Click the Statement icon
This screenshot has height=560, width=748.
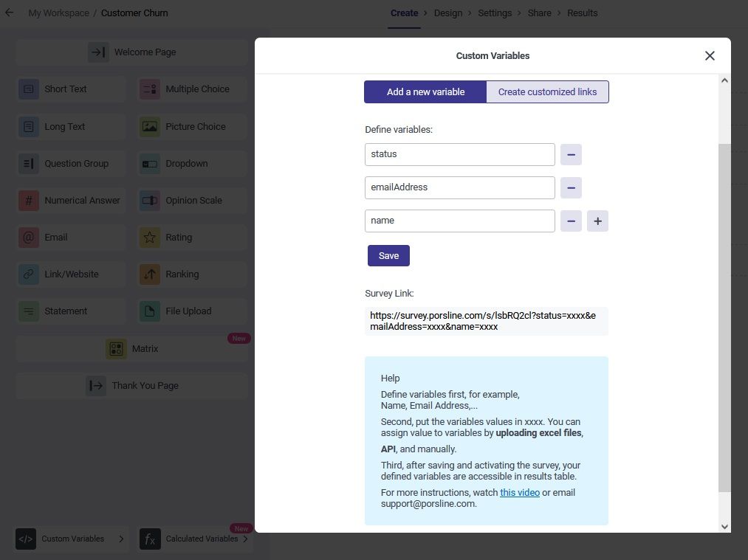point(29,311)
